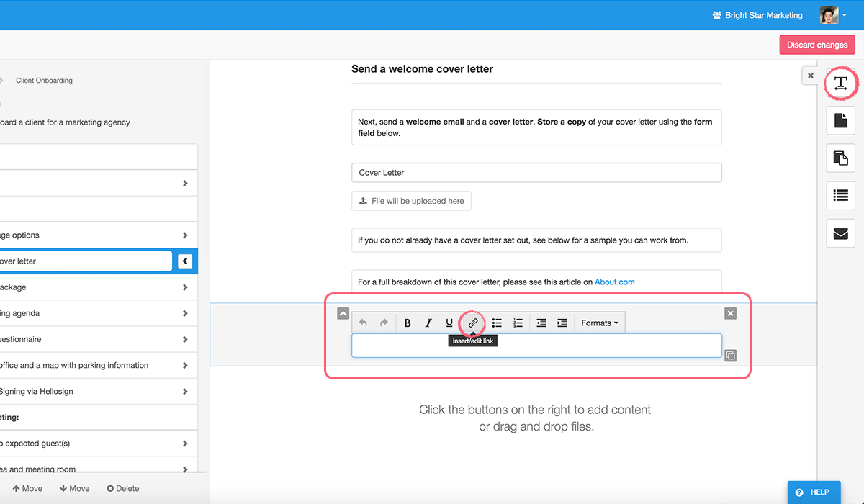This screenshot has height=504, width=864.
Task: Delete the selected task using Delete
Action: 123,488
